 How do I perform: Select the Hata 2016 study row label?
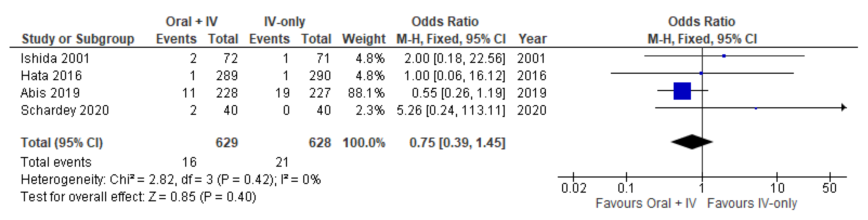pyautogui.click(x=51, y=76)
